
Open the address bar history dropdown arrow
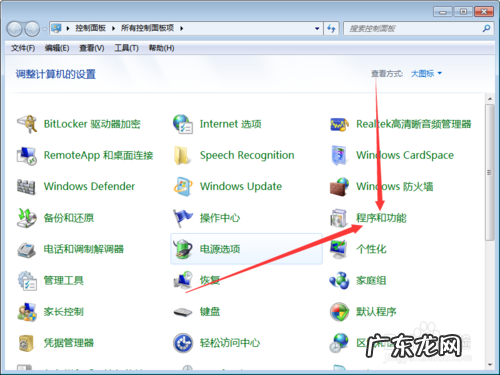click(x=317, y=29)
